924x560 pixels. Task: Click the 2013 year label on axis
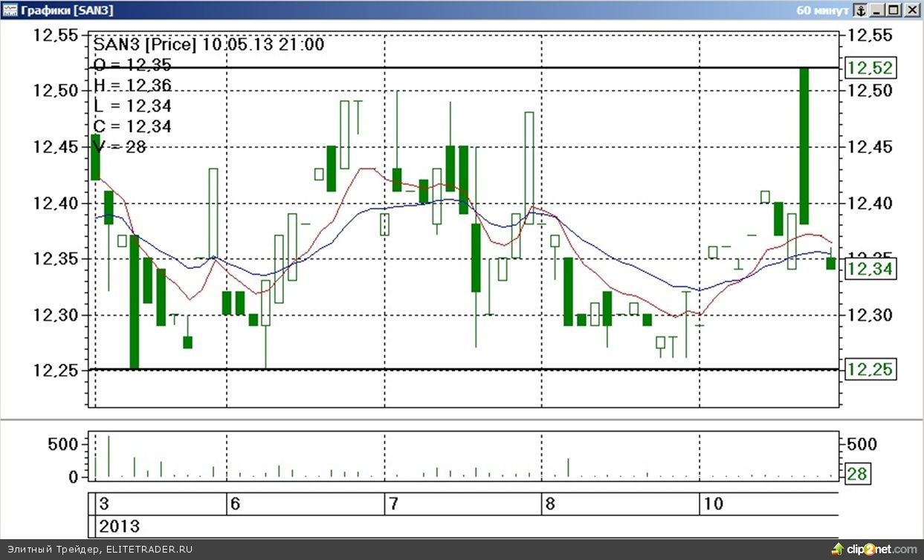coord(119,527)
